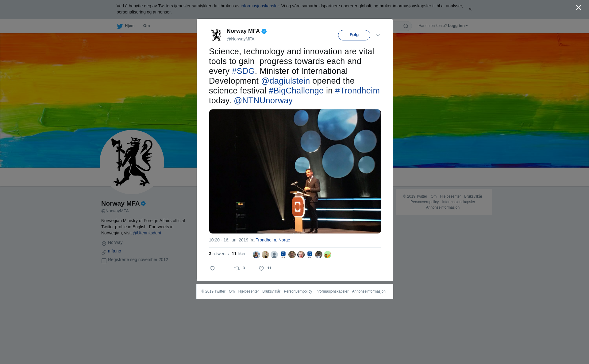Open the first liker's avatar
The image size is (589, 364).
256,255
